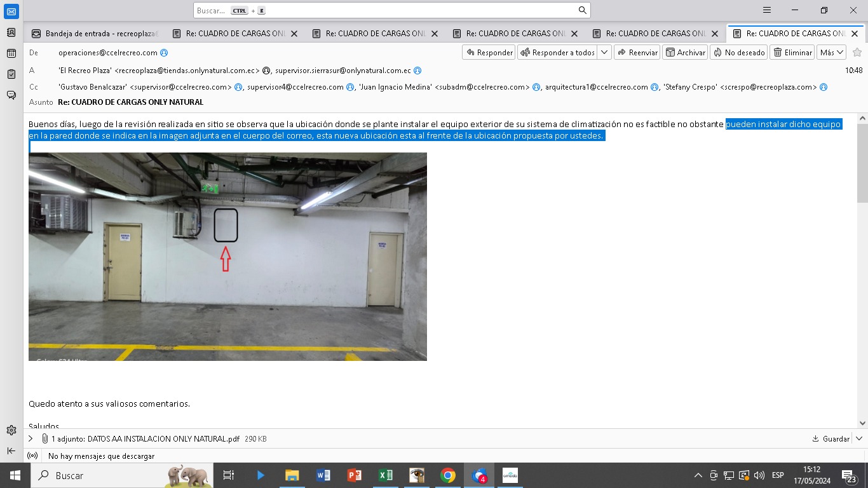Click contact icon beside Gustavo Benalcazar address
The width and height of the screenshot is (868, 488).
tap(238, 87)
